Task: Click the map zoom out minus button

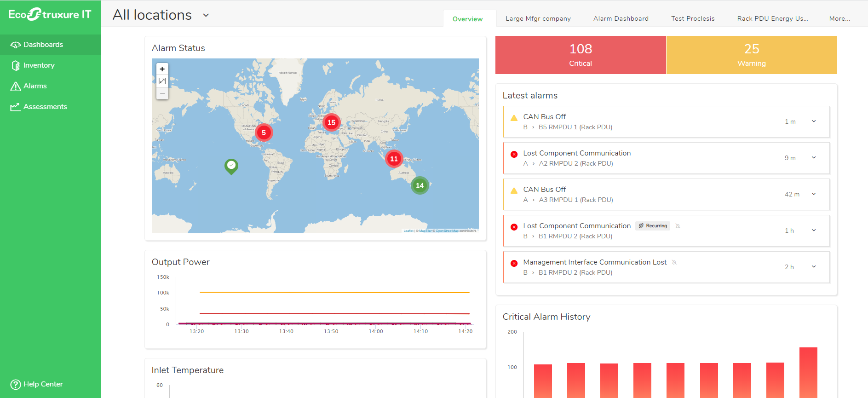Action: (x=162, y=93)
